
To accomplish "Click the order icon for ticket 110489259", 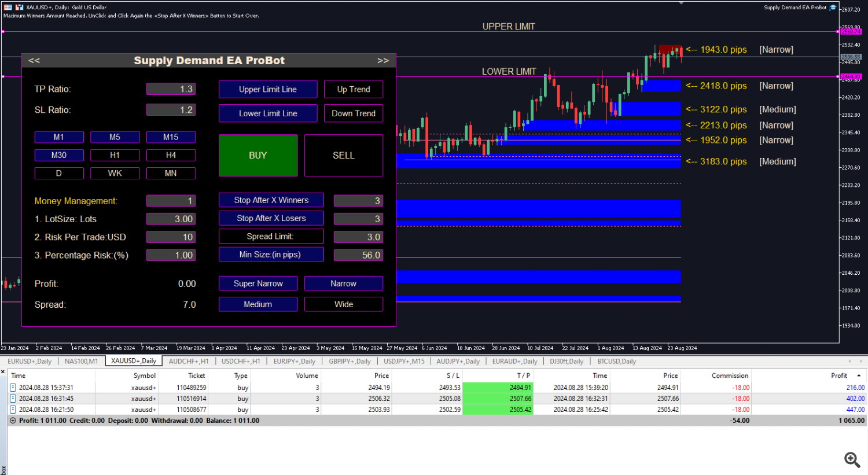I will tap(13, 388).
